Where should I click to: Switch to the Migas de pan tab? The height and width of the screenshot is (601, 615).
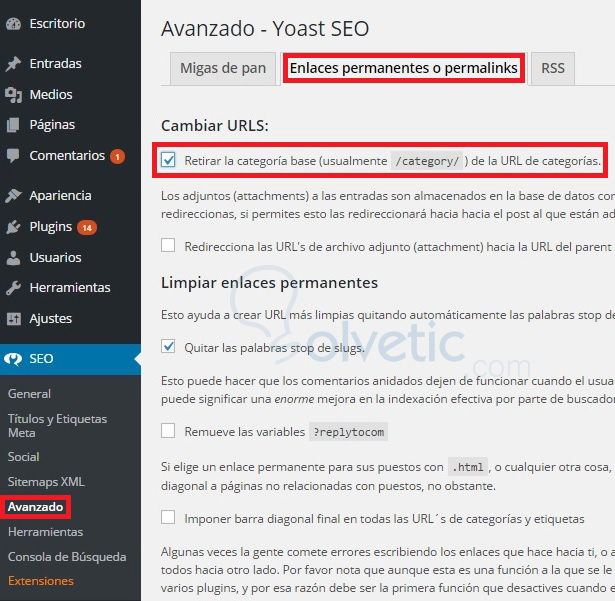tap(223, 68)
